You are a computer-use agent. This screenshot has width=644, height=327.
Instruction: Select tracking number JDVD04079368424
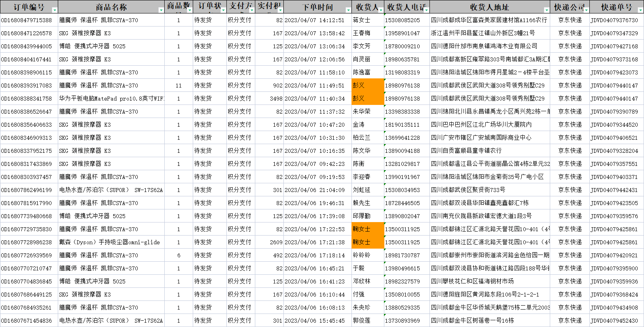click(617, 294)
